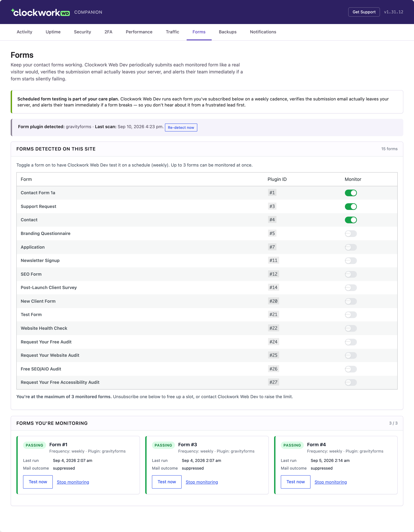Viewport: 414px width, 532px height.
Task: Stop monitoring Form #4
Action: pyautogui.click(x=331, y=482)
